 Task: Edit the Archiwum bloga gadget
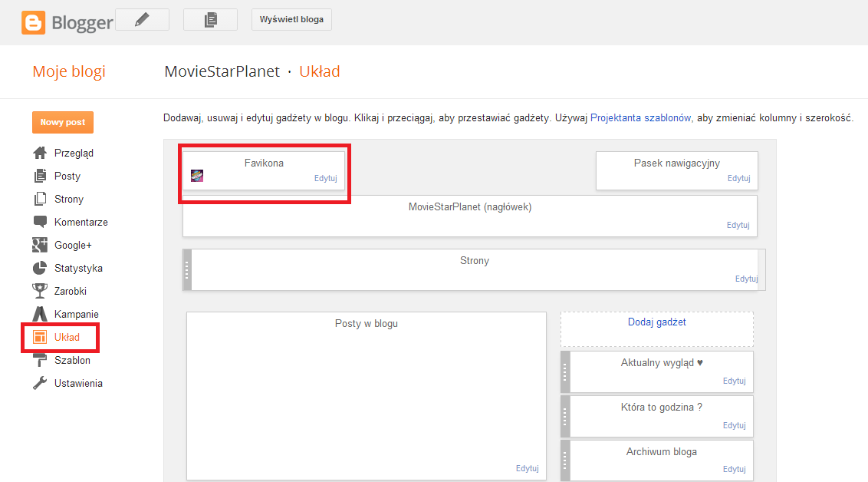pyautogui.click(x=734, y=469)
